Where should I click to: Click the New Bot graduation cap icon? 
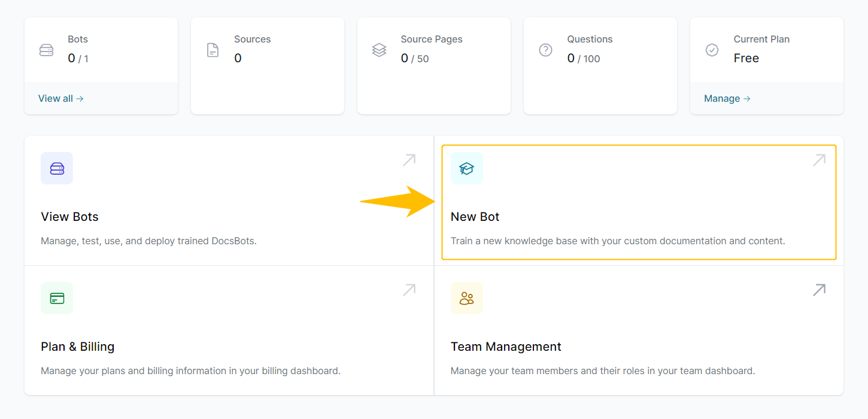coord(467,168)
